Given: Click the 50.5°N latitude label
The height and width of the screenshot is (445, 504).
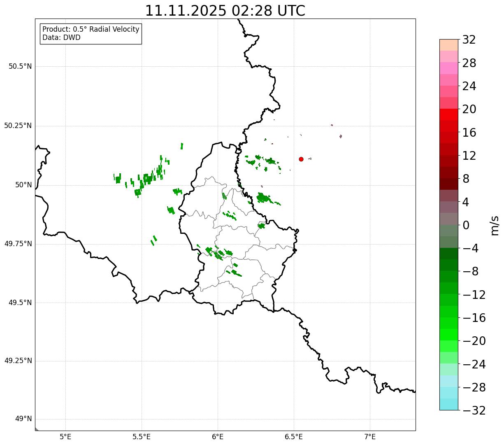Looking at the screenshot, I should (20, 67).
